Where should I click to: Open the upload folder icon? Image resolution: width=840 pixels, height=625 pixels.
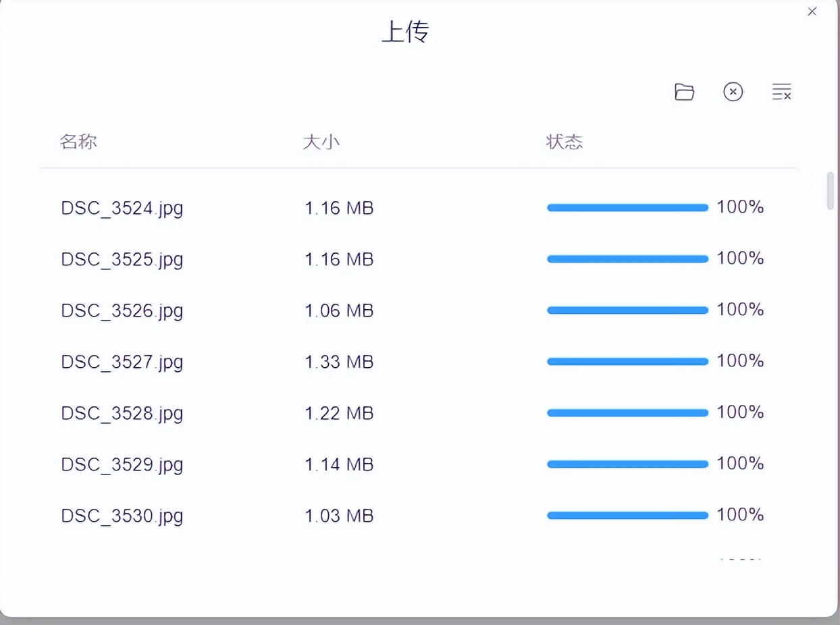tap(684, 92)
